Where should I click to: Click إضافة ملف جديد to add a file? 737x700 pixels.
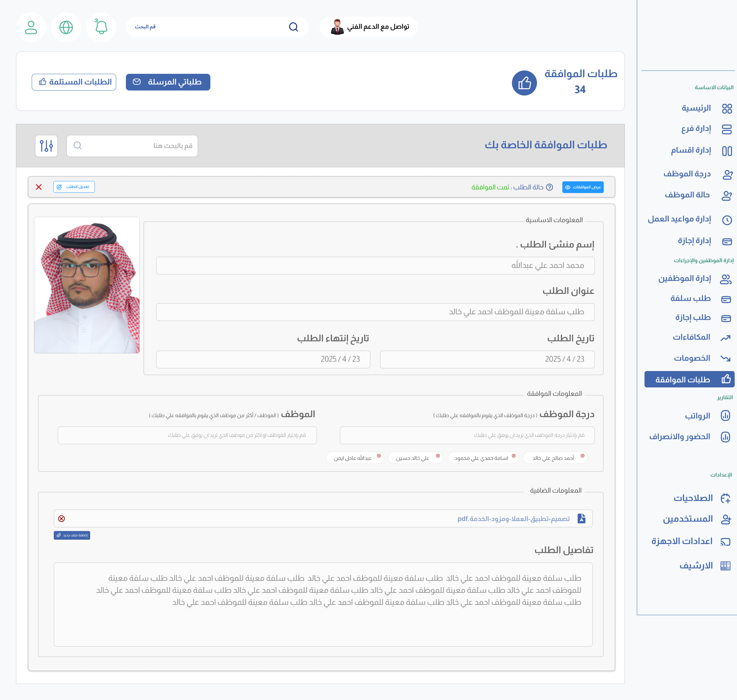point(72,535)
